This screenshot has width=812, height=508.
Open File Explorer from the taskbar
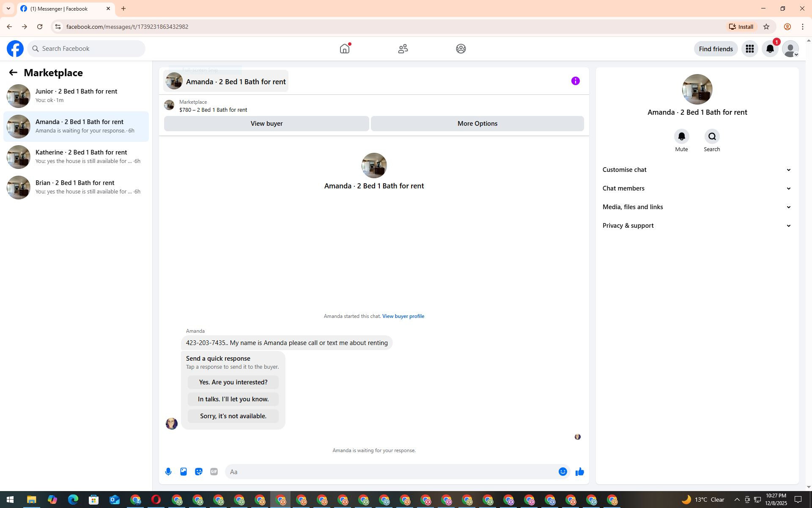(x=32, y=500)
